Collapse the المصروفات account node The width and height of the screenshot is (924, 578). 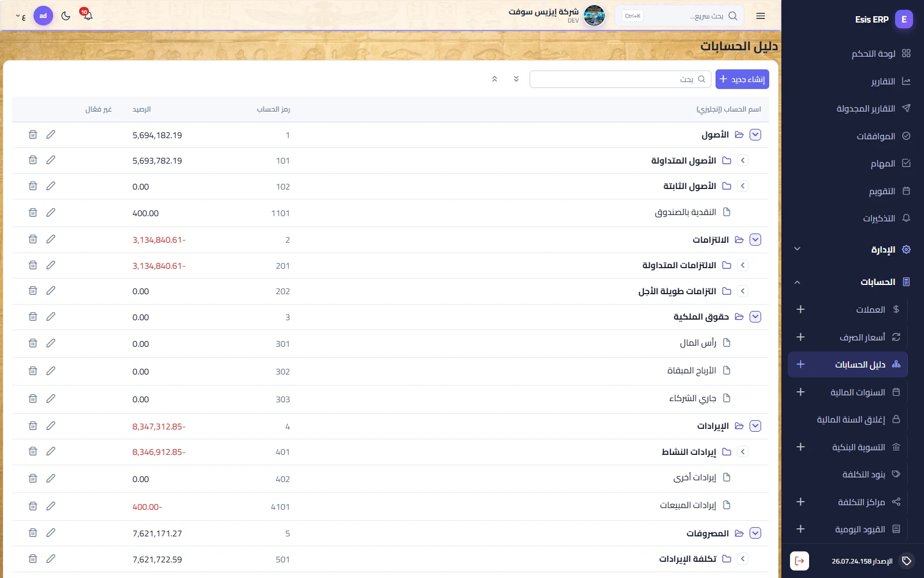[755, 533]
